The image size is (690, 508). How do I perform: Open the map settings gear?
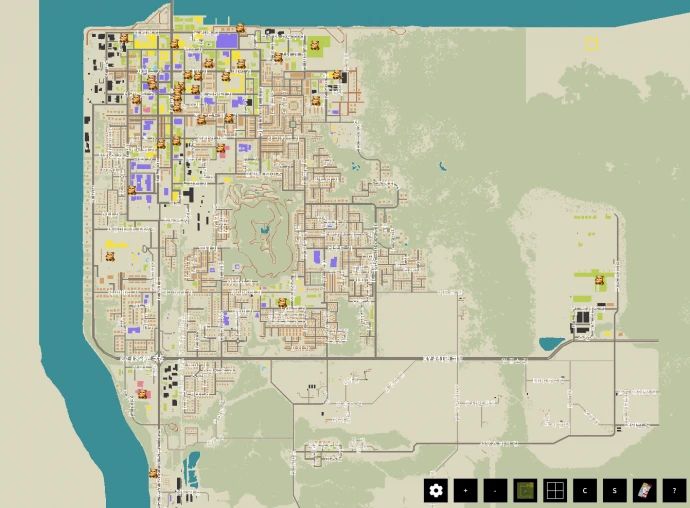[436, 490]
